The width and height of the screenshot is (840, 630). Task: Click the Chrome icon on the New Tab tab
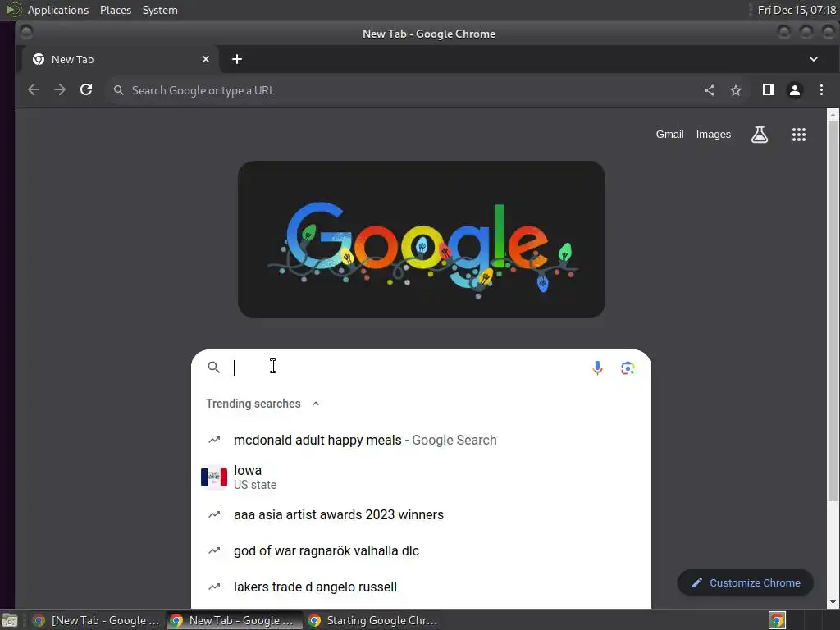(x=39, y=59)
